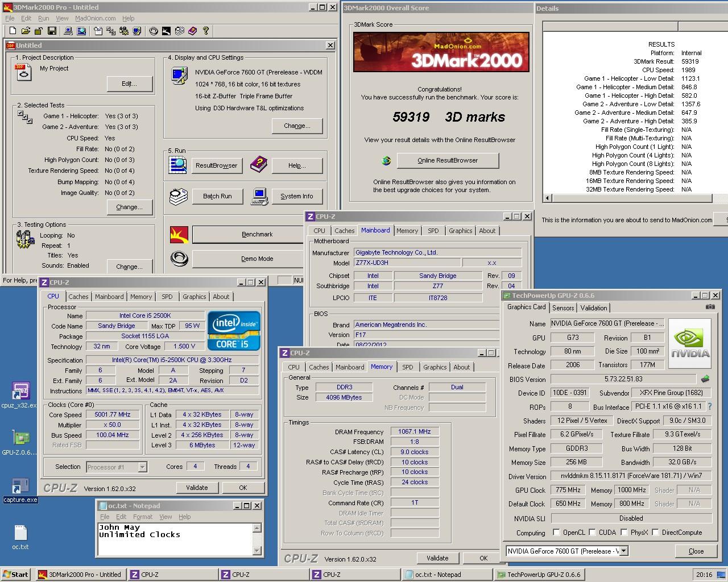Click the Benchmark button
Screen dimensions: 728x582
point(257,234)
